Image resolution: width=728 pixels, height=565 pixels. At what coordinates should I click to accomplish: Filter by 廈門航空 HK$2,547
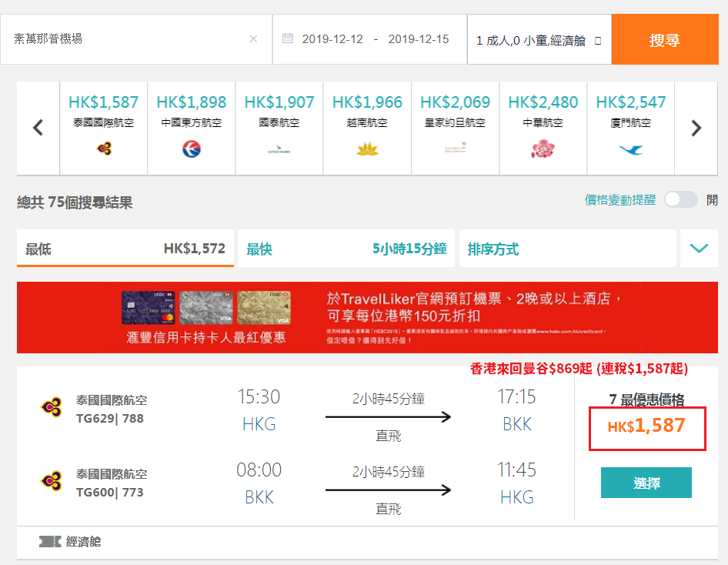(x=630, y=128)
